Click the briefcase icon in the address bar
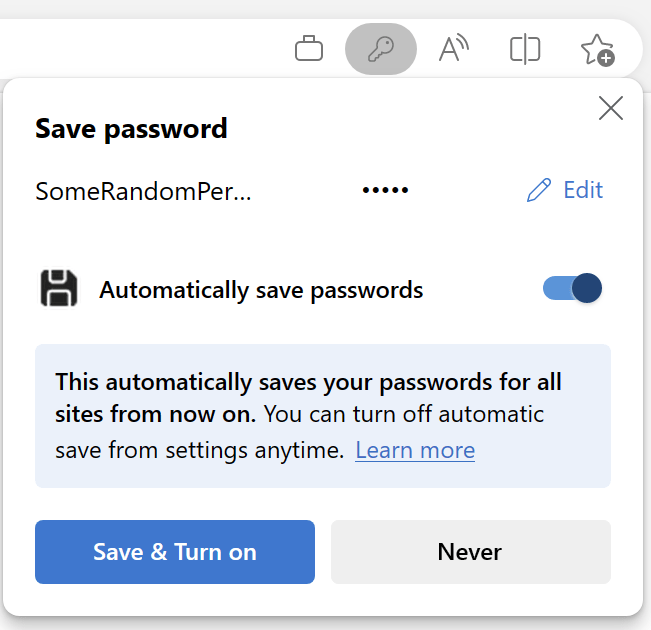Screen dimensions: 651x630 (309, 48)
